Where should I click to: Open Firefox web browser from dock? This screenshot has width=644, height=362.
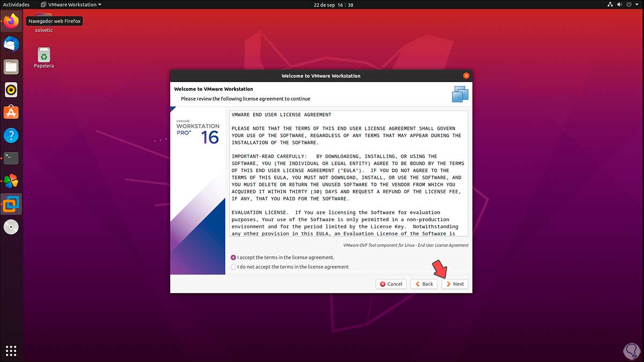[11, 21]
